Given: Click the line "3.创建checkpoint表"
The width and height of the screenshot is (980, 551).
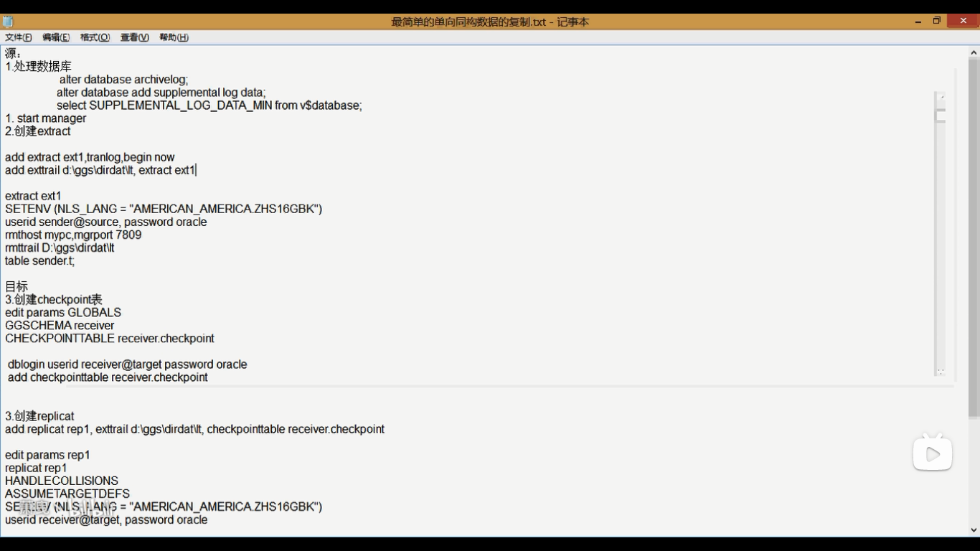Looking at the screenshot, I should coord(54,299).
